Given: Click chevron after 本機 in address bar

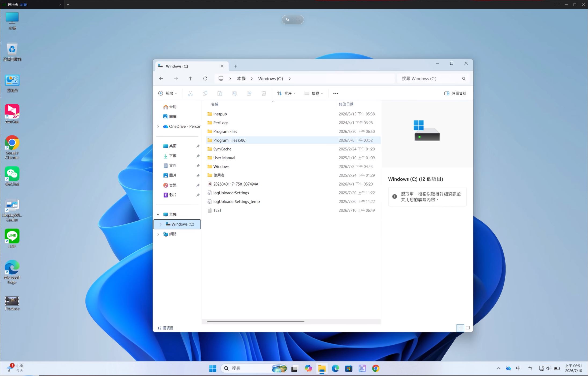Looking at the screenshot, I should pos(252,79).
